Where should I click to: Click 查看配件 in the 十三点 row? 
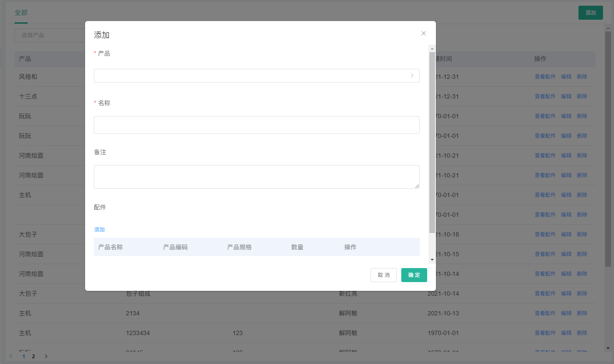545,96
